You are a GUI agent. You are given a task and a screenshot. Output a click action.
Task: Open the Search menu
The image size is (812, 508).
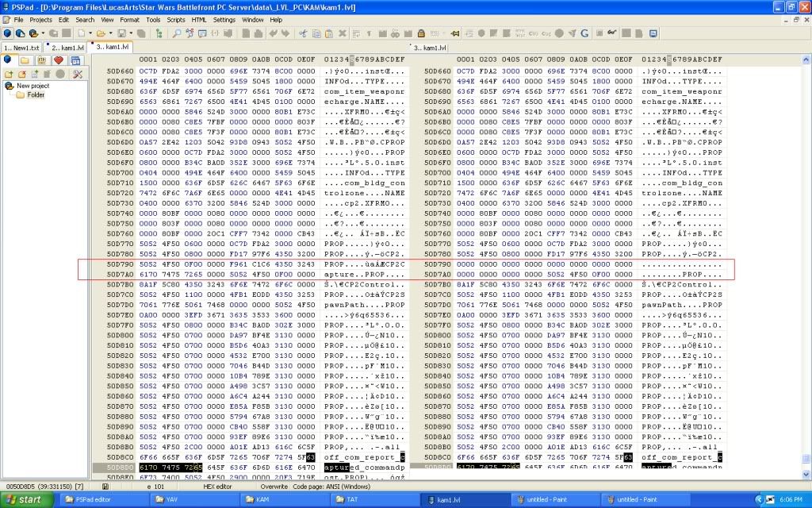coord(85,20)
